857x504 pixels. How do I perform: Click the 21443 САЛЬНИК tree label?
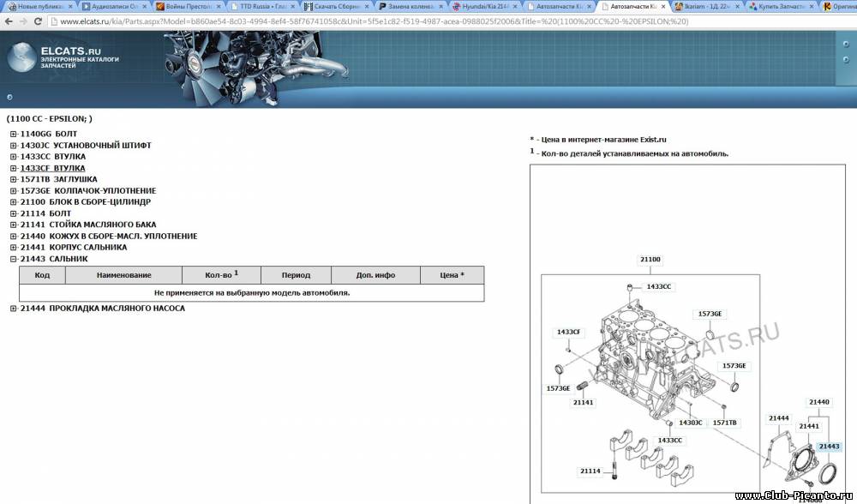pyautogui.click(x=54, y=259)
